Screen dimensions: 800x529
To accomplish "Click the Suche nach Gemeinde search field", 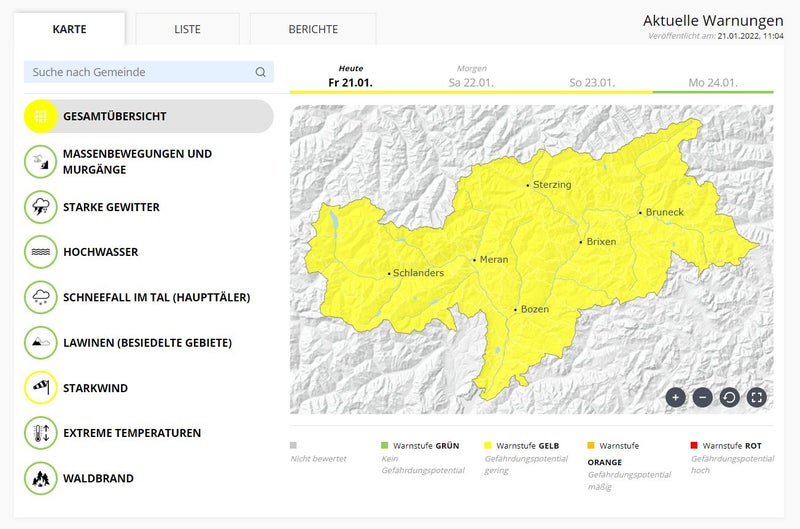I will point(138,72).
